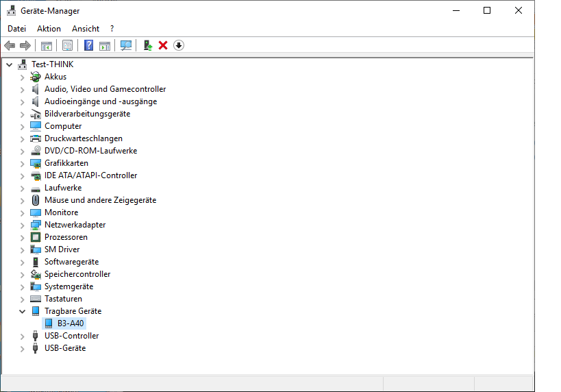Click the Forward arrow toolbar icon
This screenshot has height=392, width=561.
(25, 45)
